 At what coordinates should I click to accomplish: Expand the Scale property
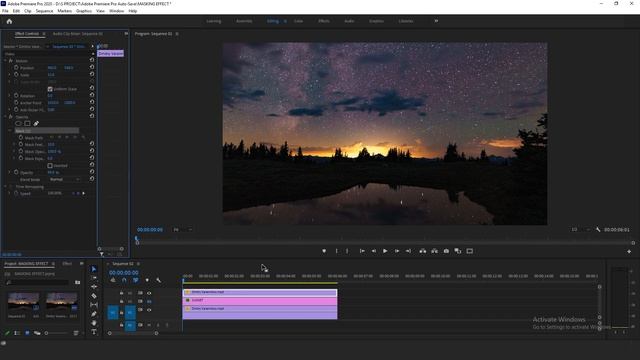(x=10, y=75)
